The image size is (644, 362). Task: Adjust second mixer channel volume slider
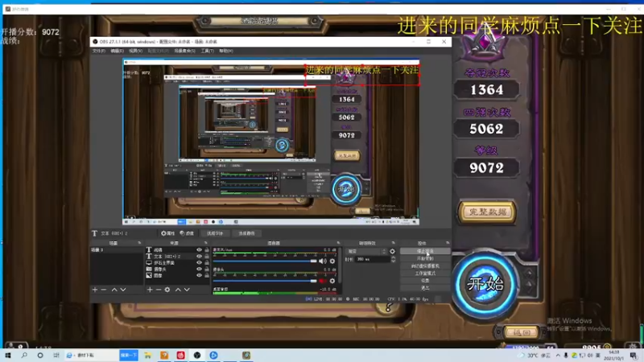coord(265,281)
